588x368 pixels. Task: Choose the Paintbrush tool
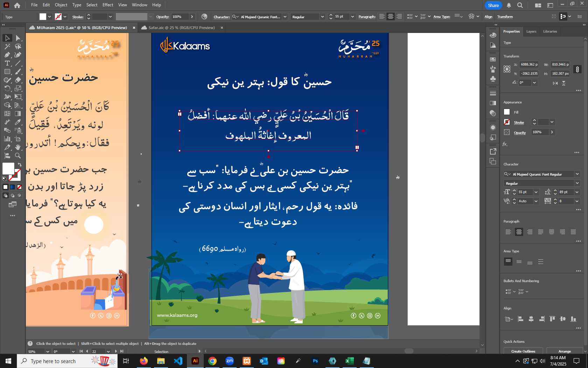18,71
